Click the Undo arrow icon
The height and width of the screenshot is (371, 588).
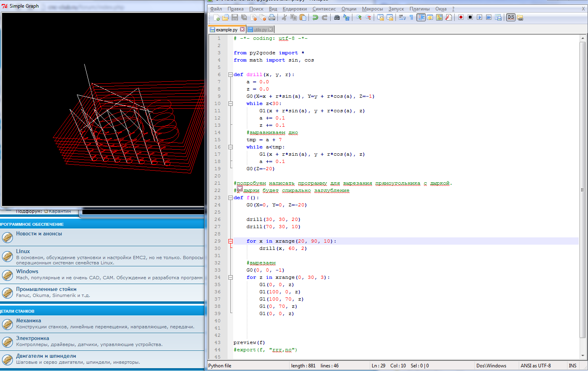[x=315, y=17]
